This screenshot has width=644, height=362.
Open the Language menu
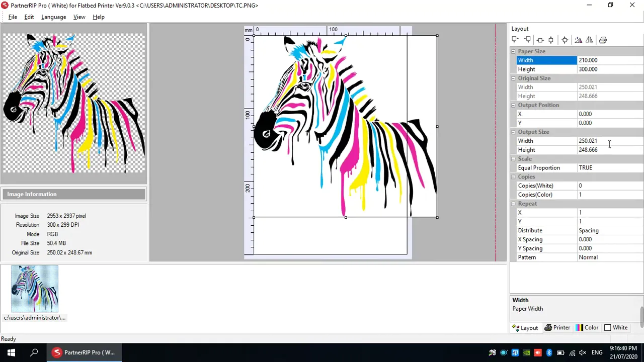(53, 17)
